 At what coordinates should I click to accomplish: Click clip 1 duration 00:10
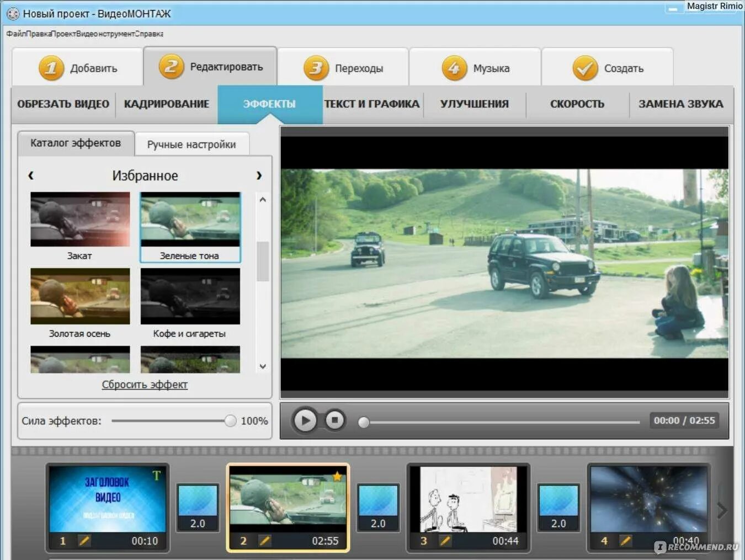click(145, 541)
